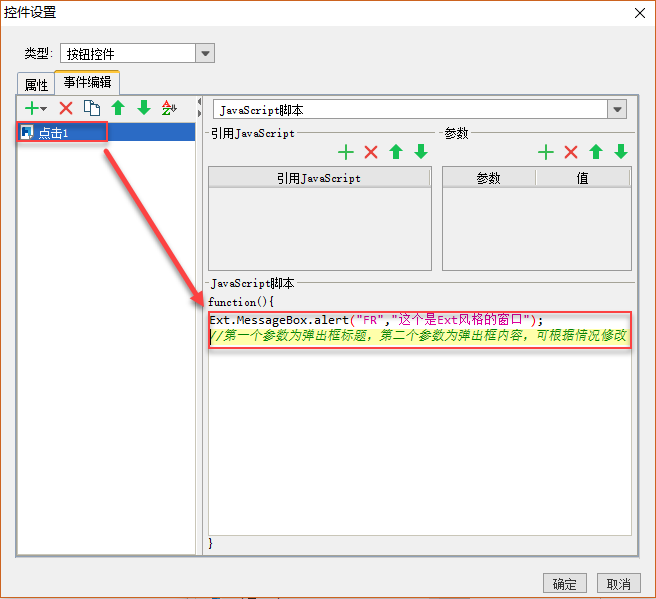
Task: Select the 事件编辑 tab
Action: 87,82
